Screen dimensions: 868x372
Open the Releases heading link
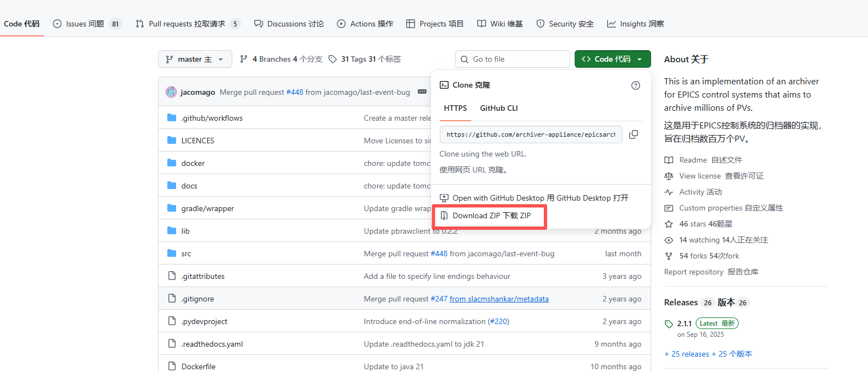706,302
